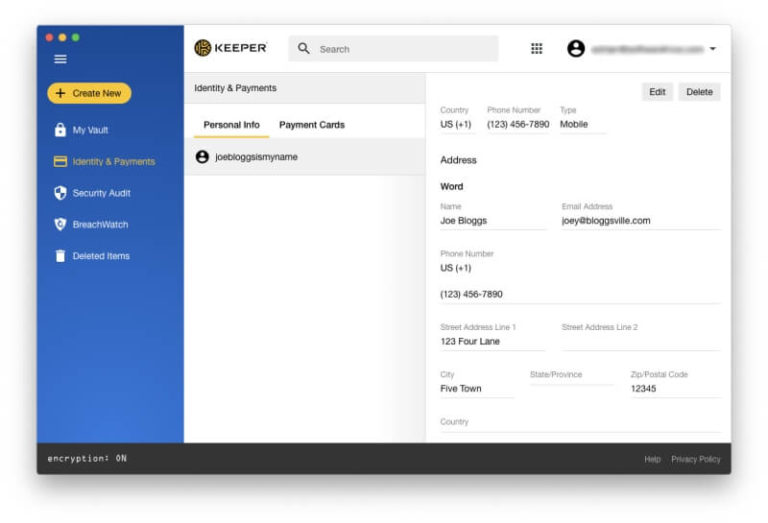Click the address phone (123) 456-7890 field
The height and width of the screenshot is (523, 768).
tap(580, 294)
